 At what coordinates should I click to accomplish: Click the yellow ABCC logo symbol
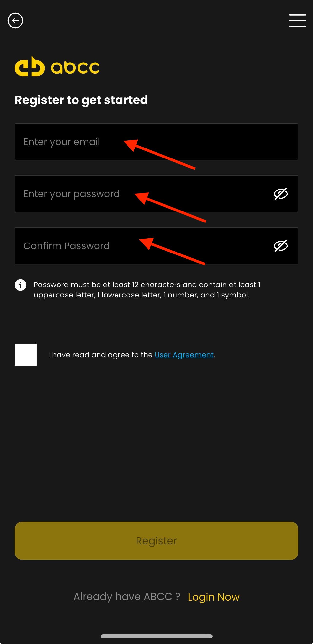coord(29,66)
